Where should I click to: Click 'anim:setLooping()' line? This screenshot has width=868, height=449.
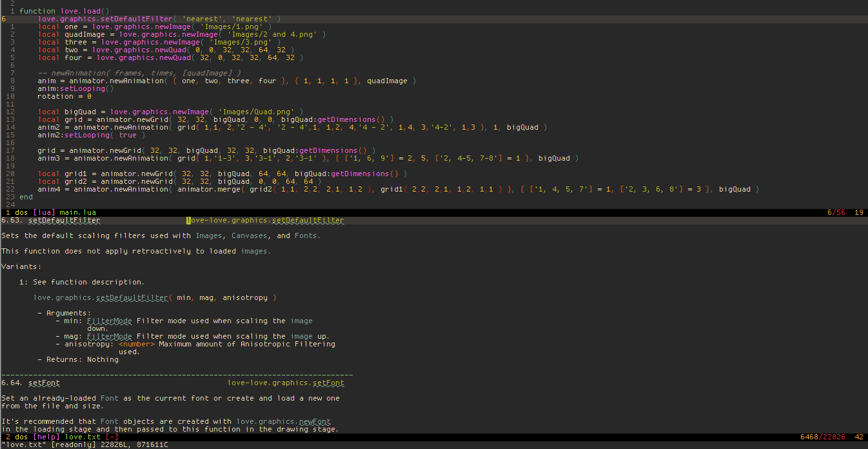(x=75, y=89)
